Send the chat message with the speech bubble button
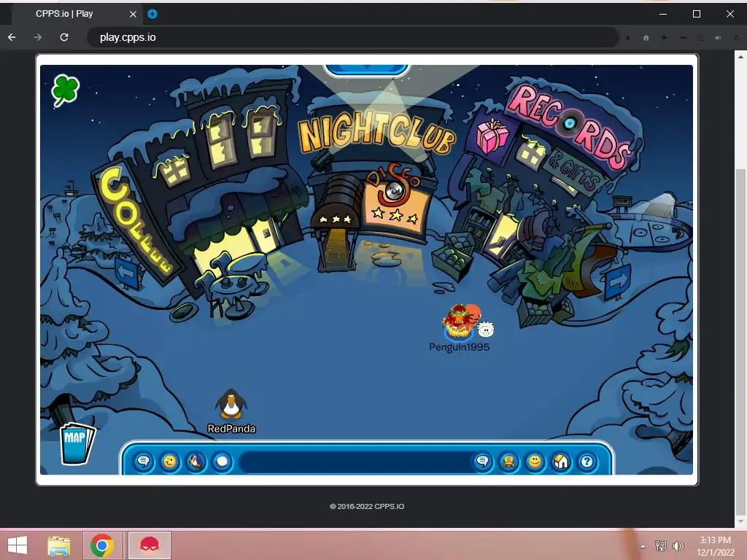The image size is (747, 560). [x=483, y=462]
